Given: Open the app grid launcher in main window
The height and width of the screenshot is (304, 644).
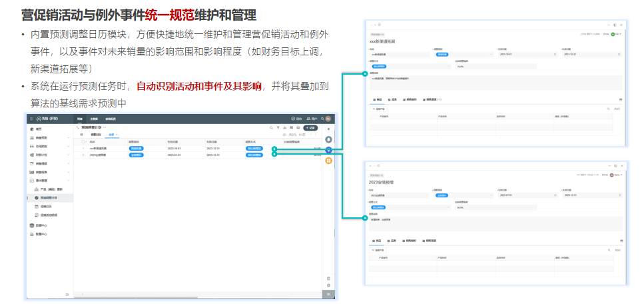Looking at the screenshot, I should click(x=31, y=119).
